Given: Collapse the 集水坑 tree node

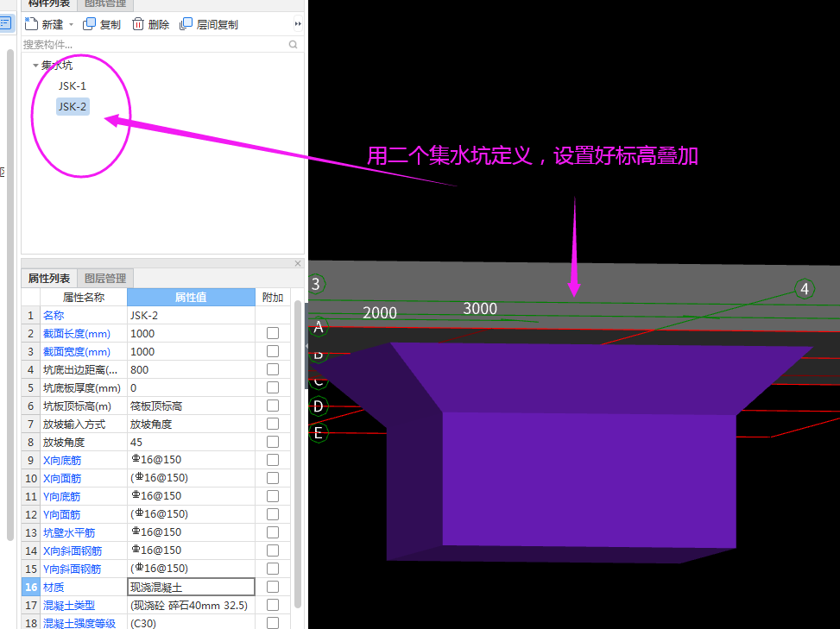Looking at the screenshot, I should click(x=35, y=66).
